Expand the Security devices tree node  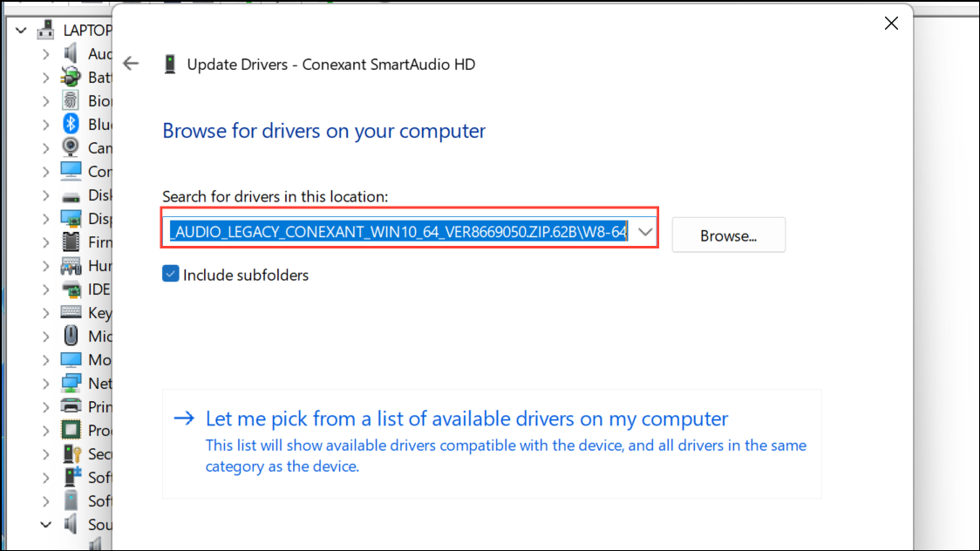point(45,454)
